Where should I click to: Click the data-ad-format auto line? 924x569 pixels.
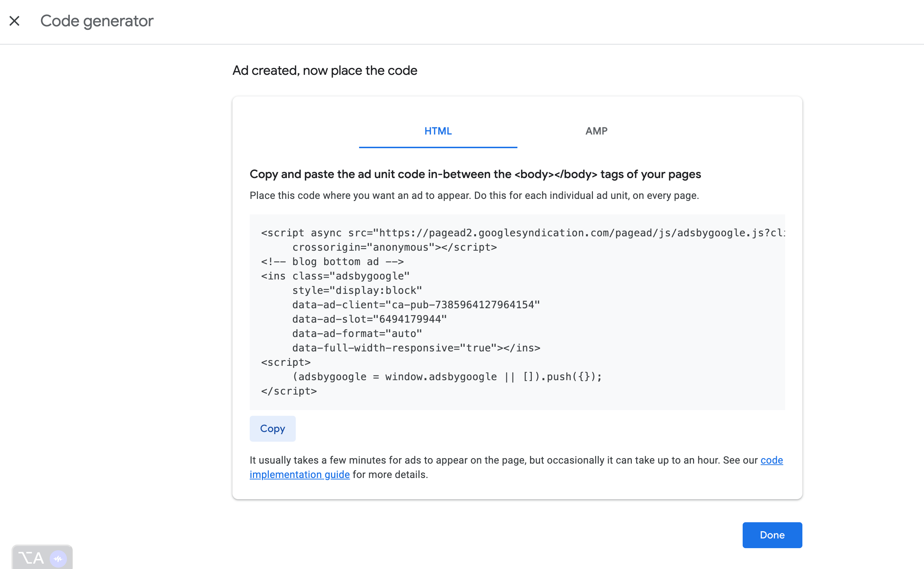click(x=357, y=333)
